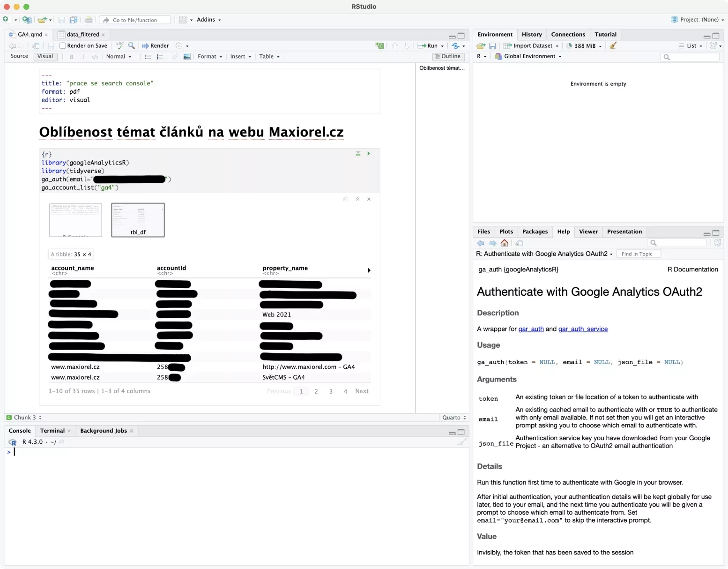Open the List view dropdown
The image size is (728, 569).
click(691, 46)
